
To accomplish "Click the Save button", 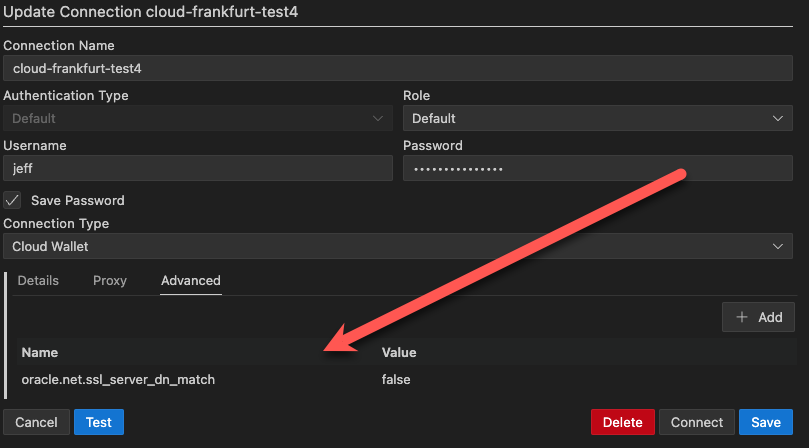I will coord(766,422).
